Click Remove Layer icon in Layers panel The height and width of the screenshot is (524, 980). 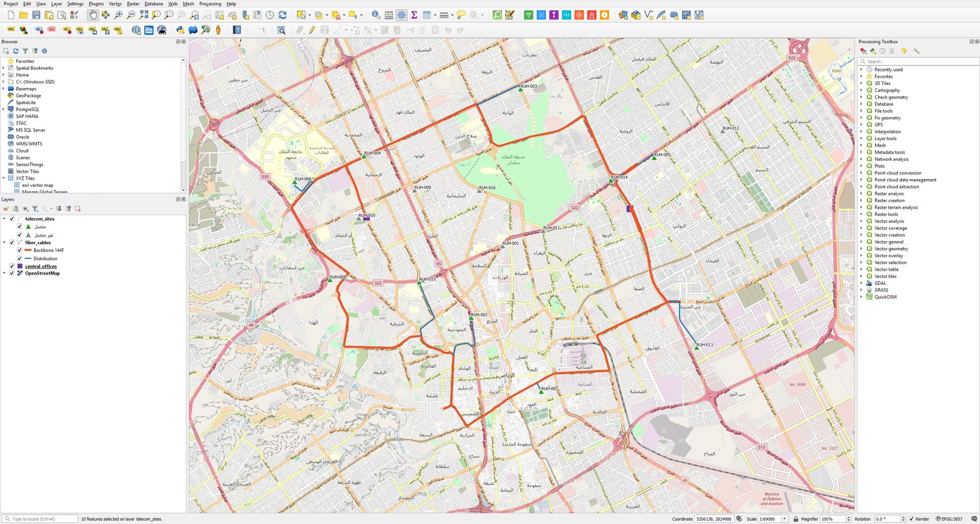(78, 209)
